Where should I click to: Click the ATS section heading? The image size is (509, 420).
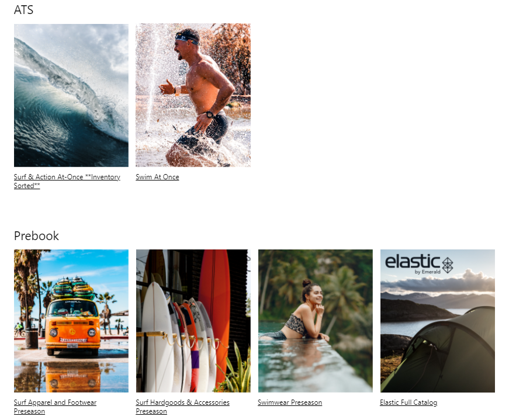tap(23, 10)
